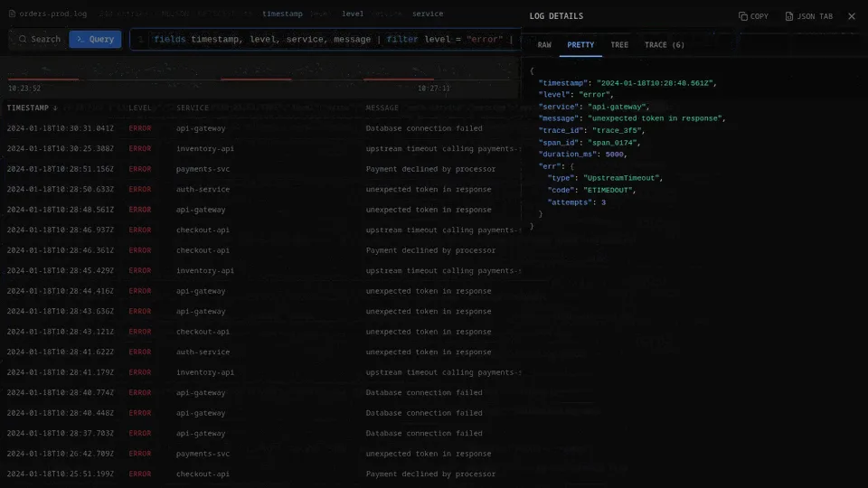Select log row 10:28:44.416Z api-gateway
The height and width of the screenshot is (488, 868).
260,291
